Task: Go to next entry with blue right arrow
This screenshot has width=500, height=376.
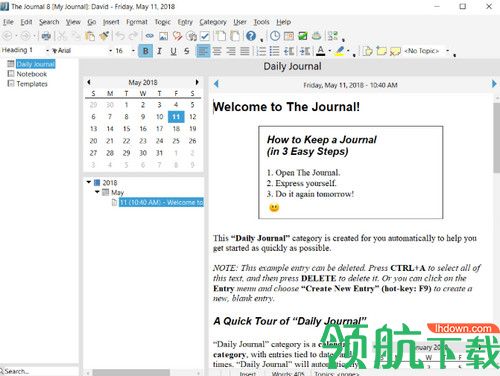Action: 494,84
